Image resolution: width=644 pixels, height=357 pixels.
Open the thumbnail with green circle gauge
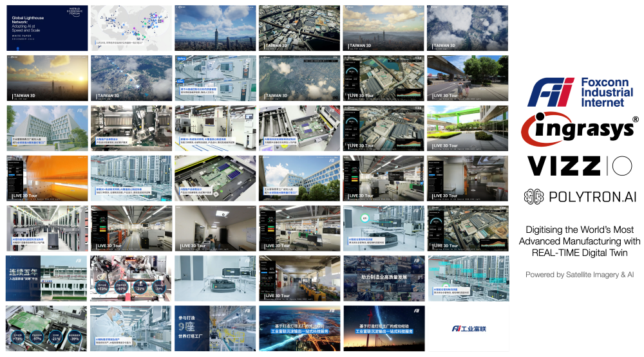(x=384, y=228)
